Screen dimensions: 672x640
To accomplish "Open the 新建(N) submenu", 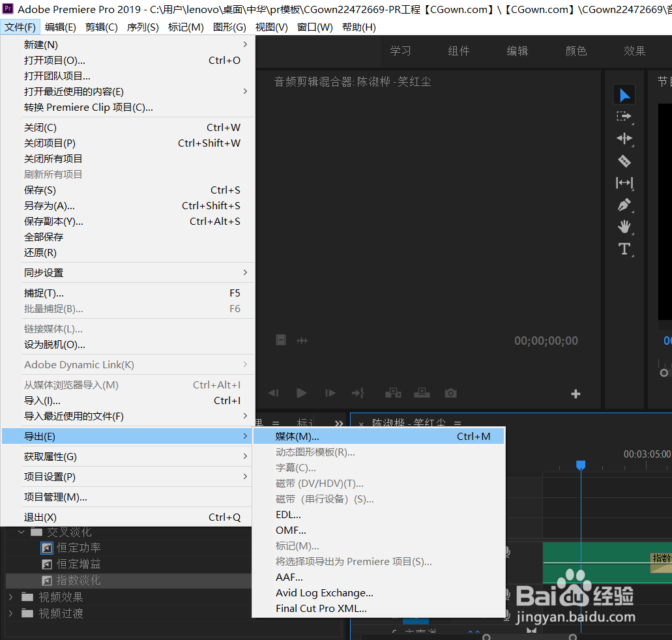I will tap(128, 44).
